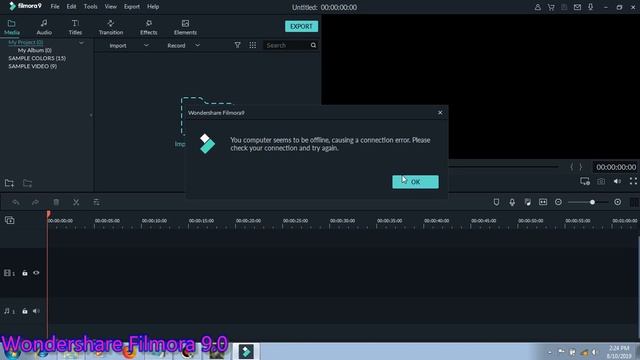
Task: Click the preview quality display icon
Action: click(585, 181)
